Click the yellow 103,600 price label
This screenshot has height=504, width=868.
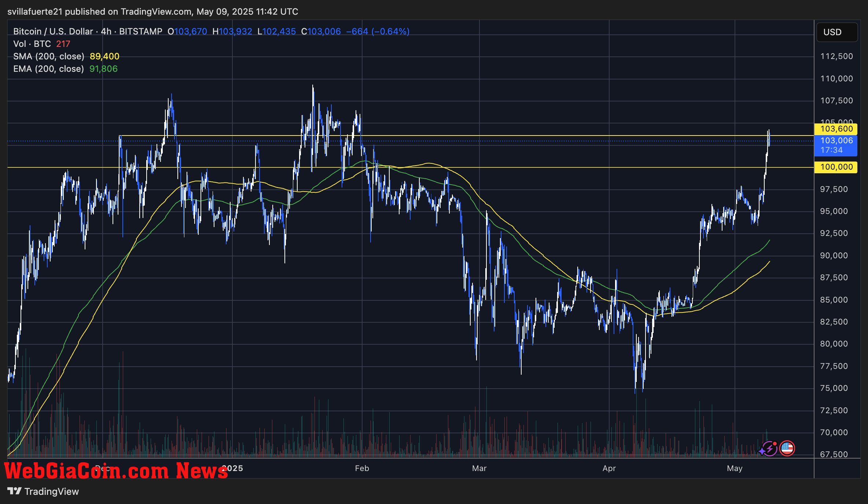(836, 129)
